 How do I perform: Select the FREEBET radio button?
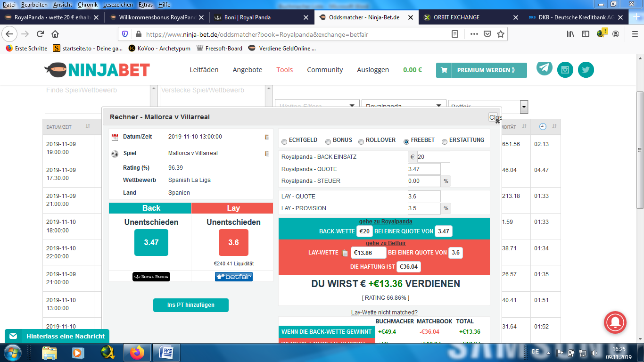[406, 141]
